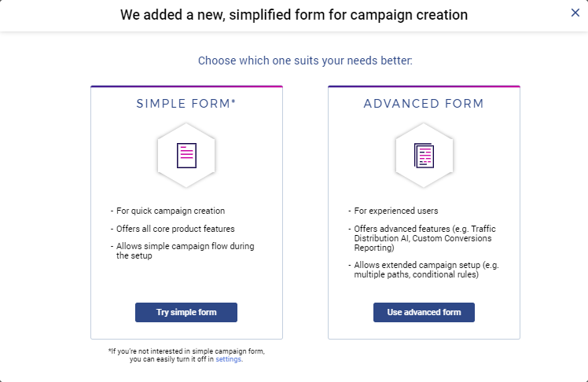Click the asterisk next to SIMPLE FORM
This screenshot has width=588, height=382.
click(233, 102)
